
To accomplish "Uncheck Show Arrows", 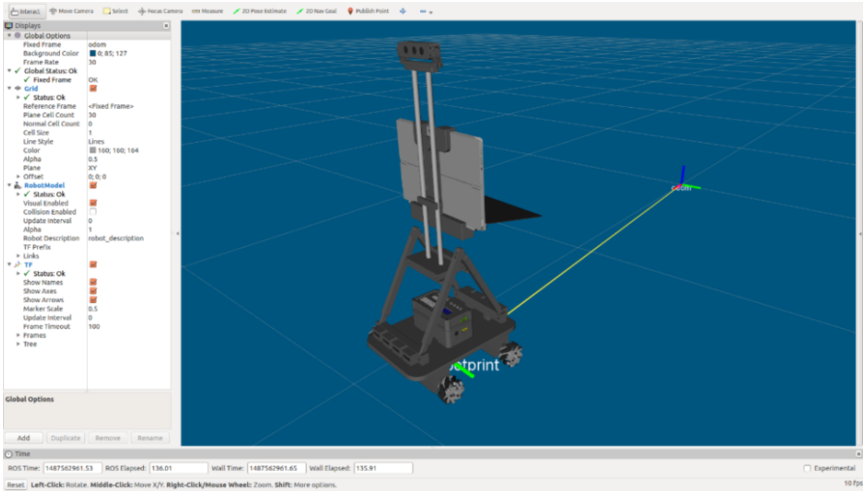I will 93,300.
